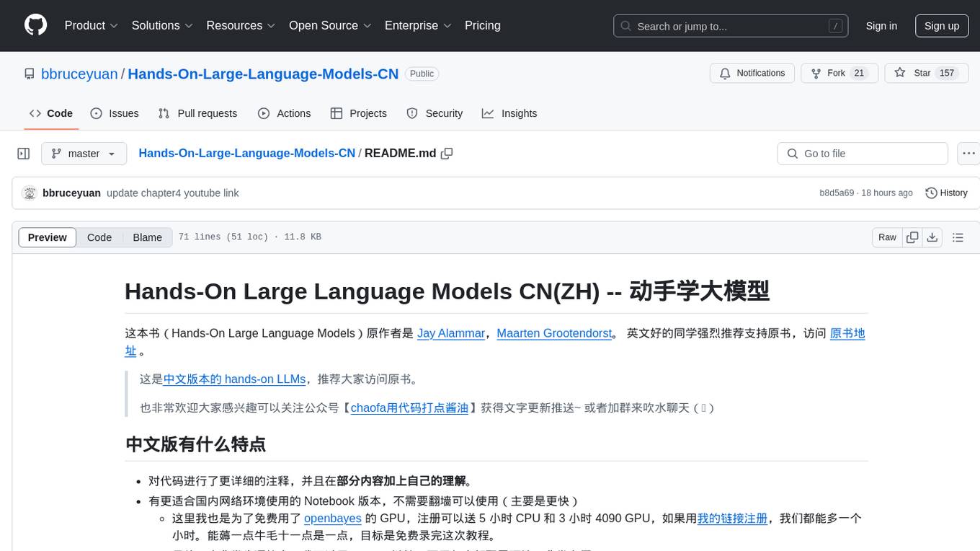Open the chaofa用代码打点酱油 link
980x551 pixels.
coord(409,407)
